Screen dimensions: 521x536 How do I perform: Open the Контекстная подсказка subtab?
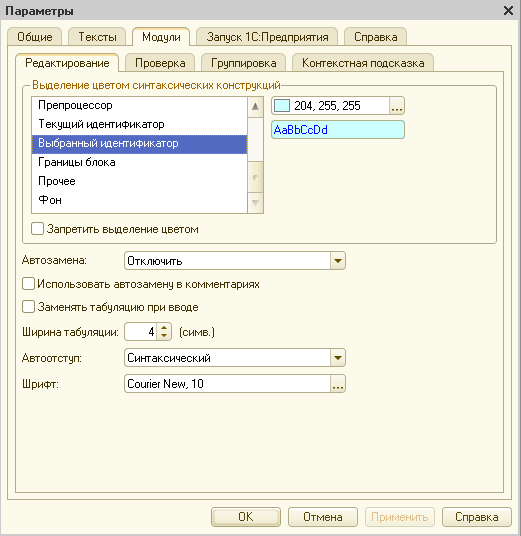click(x=363, y=63)
